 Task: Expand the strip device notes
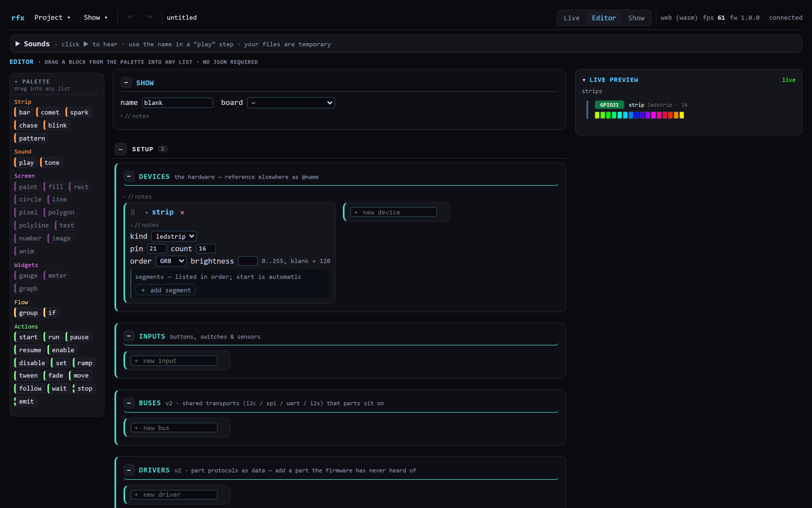(x=144, y=225)
